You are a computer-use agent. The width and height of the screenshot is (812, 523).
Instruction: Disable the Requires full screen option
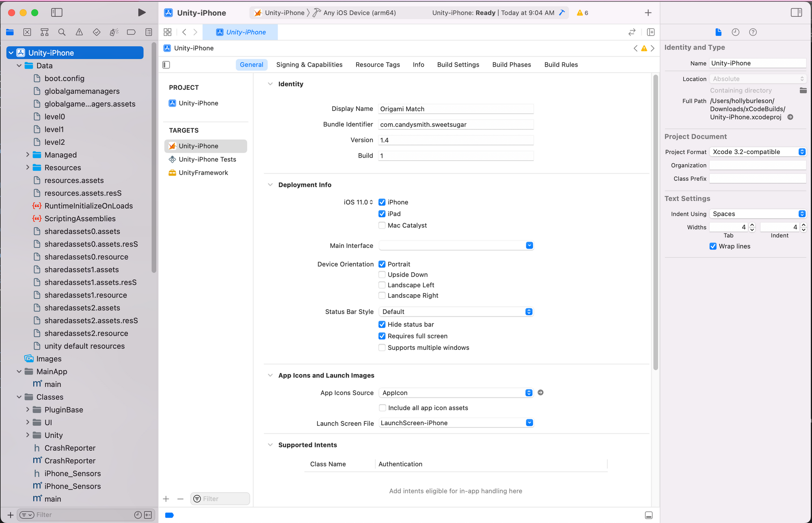382,336
